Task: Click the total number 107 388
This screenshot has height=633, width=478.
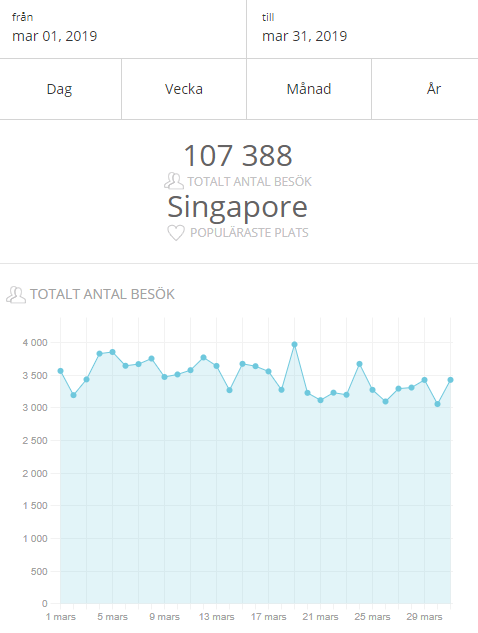Action: pos(238,155)
